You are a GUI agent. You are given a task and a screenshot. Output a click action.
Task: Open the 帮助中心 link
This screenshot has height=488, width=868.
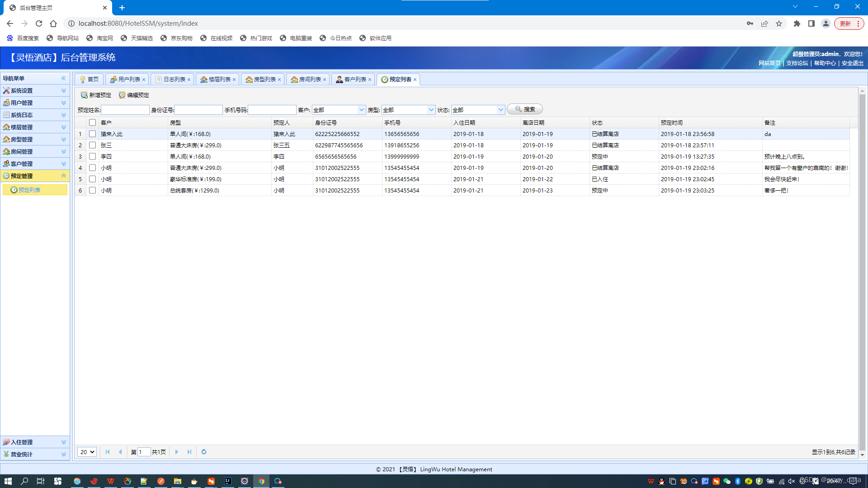tap(825, 63)
